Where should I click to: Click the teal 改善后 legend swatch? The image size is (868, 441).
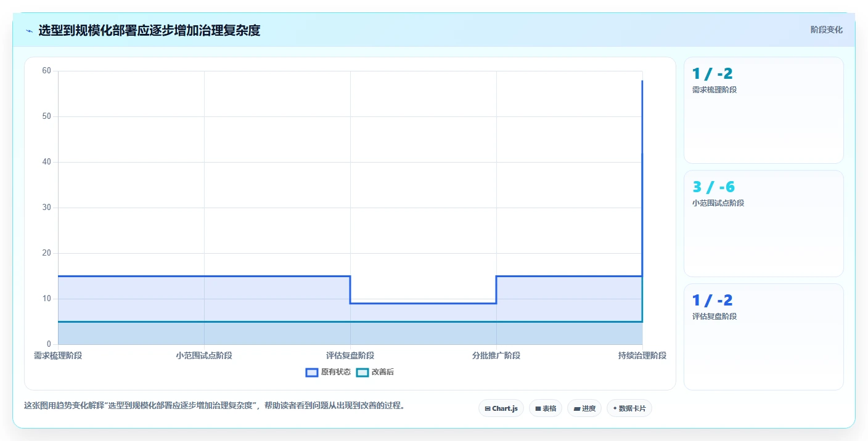coord(362,372)
